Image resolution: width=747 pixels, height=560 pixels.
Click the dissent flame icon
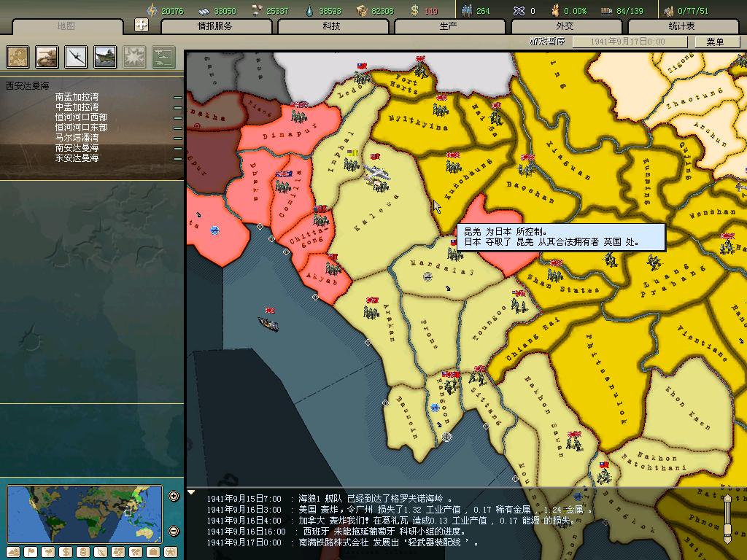pos(555,10)
